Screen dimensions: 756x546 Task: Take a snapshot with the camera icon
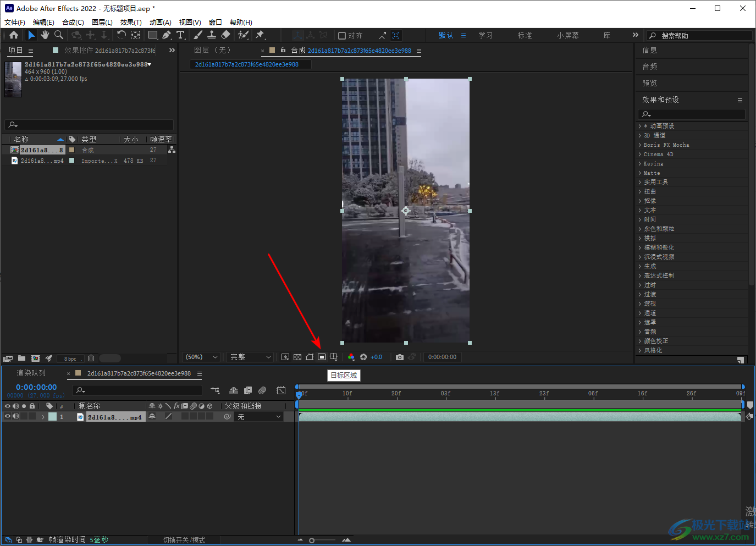point(400,357)
